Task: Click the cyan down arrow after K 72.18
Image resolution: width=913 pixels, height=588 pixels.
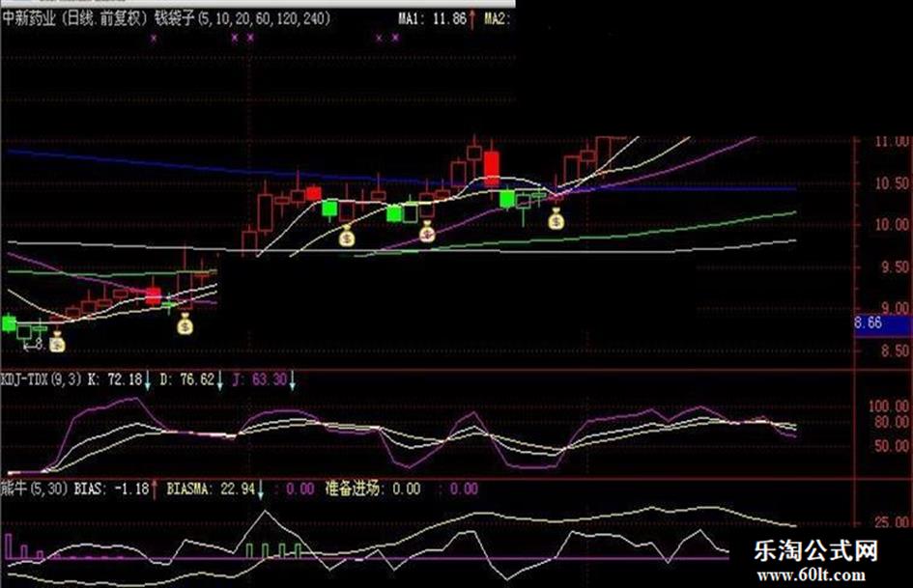Action: click(147, 379)
